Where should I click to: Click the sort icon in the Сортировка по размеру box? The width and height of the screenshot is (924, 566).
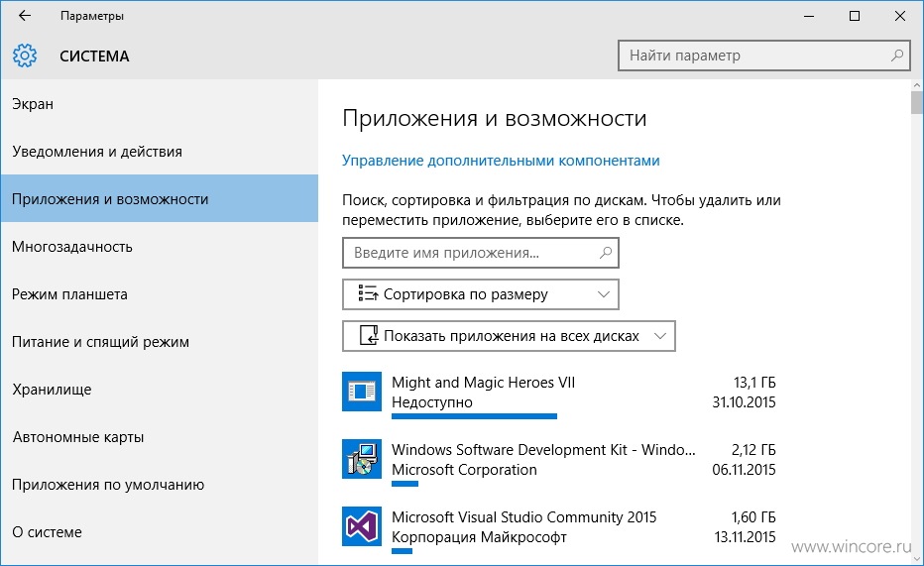368,293
